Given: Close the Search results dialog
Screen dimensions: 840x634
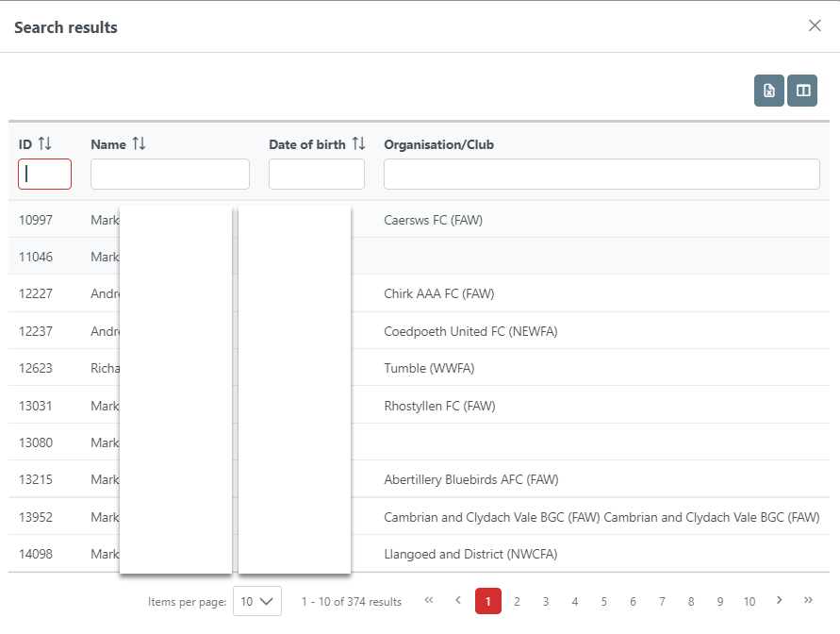Looking at the screenshot, I should 815,25.
